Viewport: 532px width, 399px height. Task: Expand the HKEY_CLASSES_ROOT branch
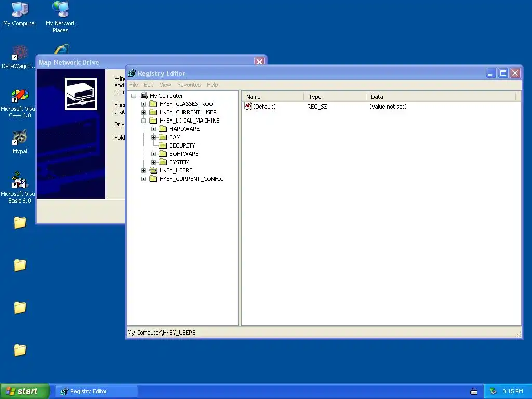pos(144,104)
